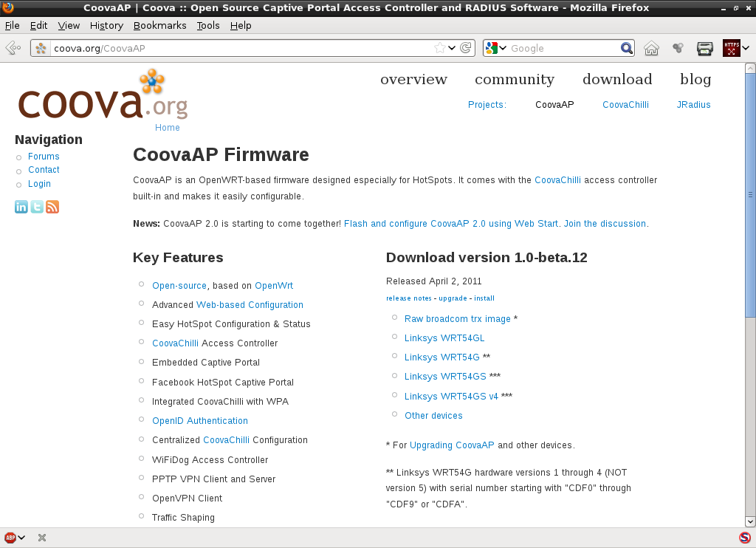Viewport: 756px width, 548px height.
Task: Open the View menu
Action: 69,26
